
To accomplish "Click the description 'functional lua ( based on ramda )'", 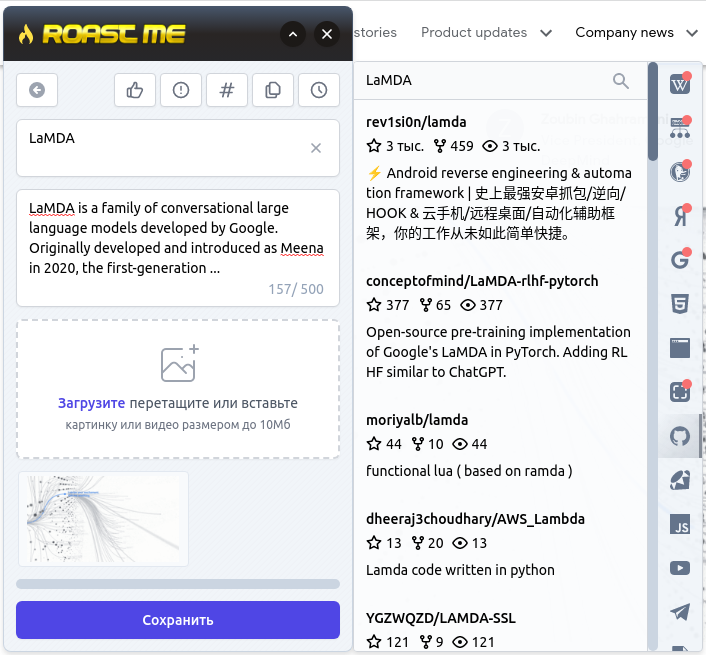I will [469, 471].
